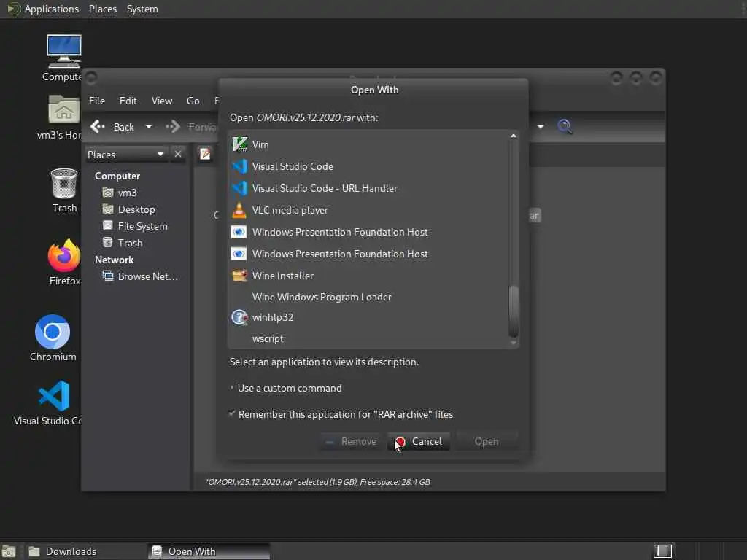Click Remove button in dialog
This screenshot has height=560, width=747.
point(351,441)
